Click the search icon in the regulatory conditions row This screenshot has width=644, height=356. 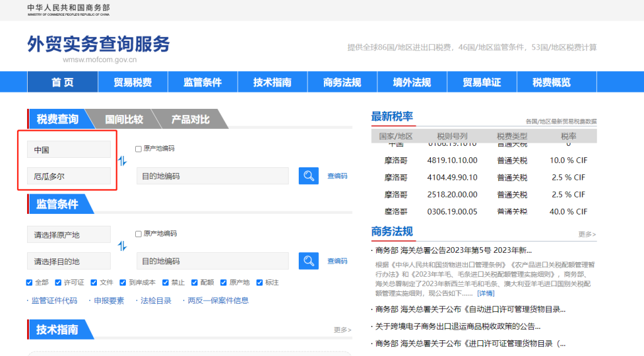click(308, 261)
